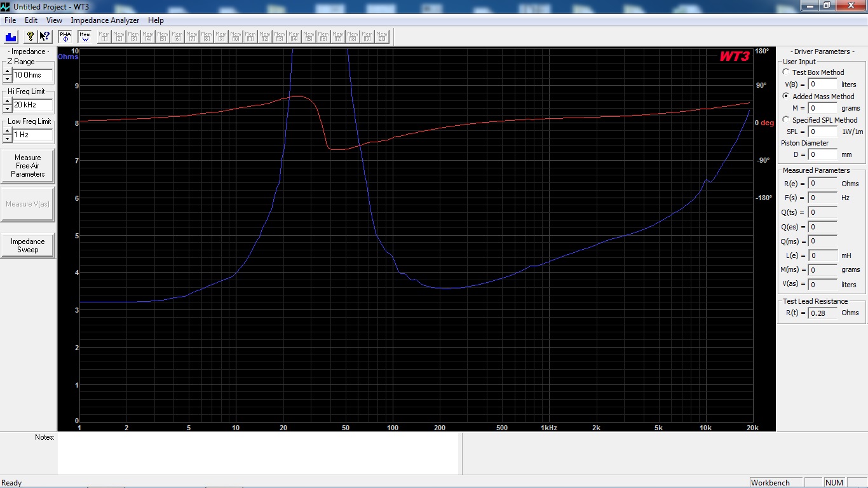The width and height of the screenshot is (868, 488).
Task: Click the Test Lead Resistance R(t) field
Action: click(x=823, y=313)
